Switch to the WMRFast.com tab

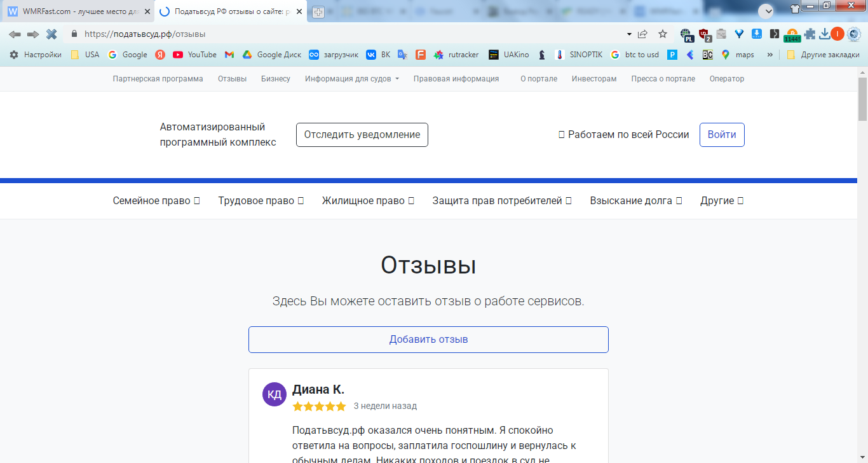pyautogui.click(x=79, y=12)
